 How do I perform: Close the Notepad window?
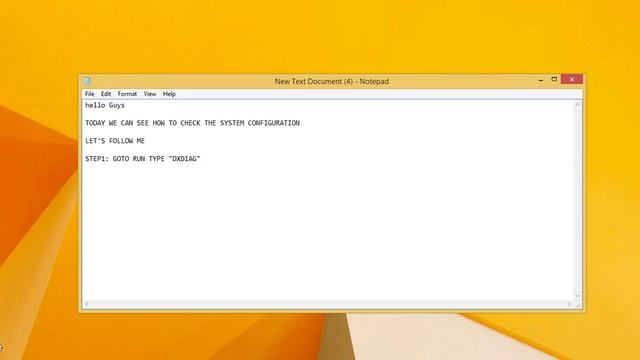click(x=572, y=80)
